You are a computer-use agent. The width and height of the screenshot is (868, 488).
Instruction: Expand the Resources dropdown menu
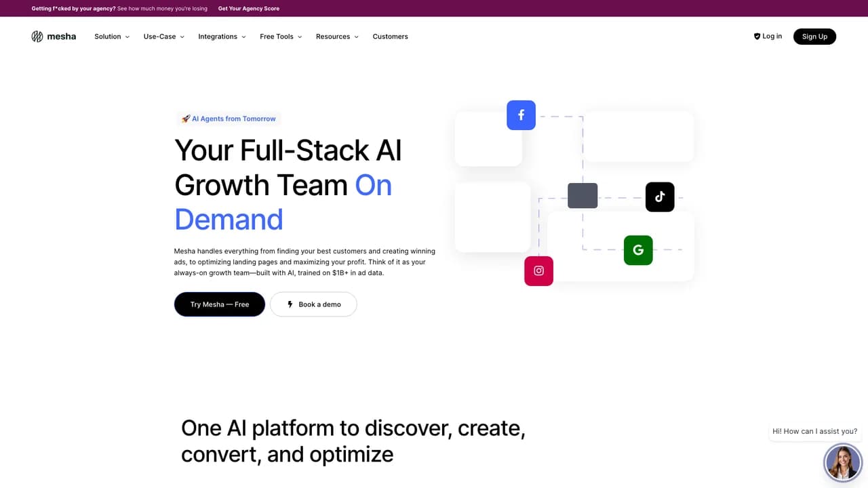(337, 37)
